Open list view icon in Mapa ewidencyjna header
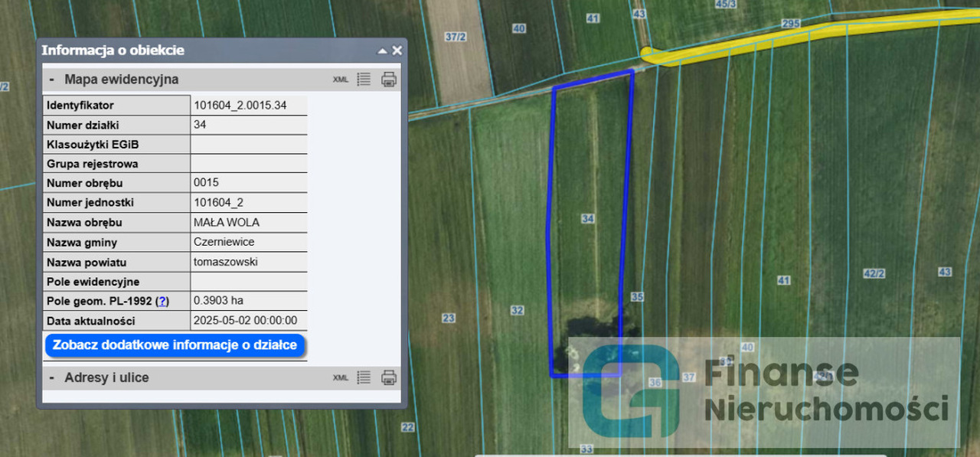This screenshot has height=457, width=980. point(364,80)
